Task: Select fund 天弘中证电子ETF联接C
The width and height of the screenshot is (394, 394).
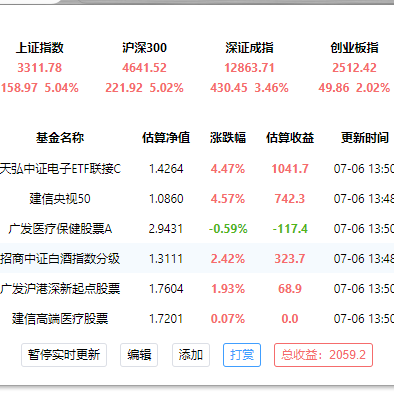Action: (60, 169)
